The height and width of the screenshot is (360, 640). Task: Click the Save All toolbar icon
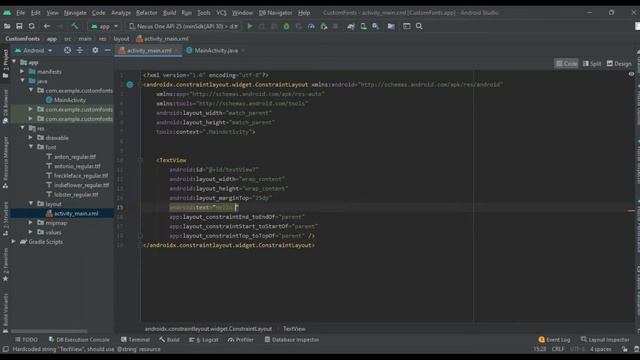point(19,26)
